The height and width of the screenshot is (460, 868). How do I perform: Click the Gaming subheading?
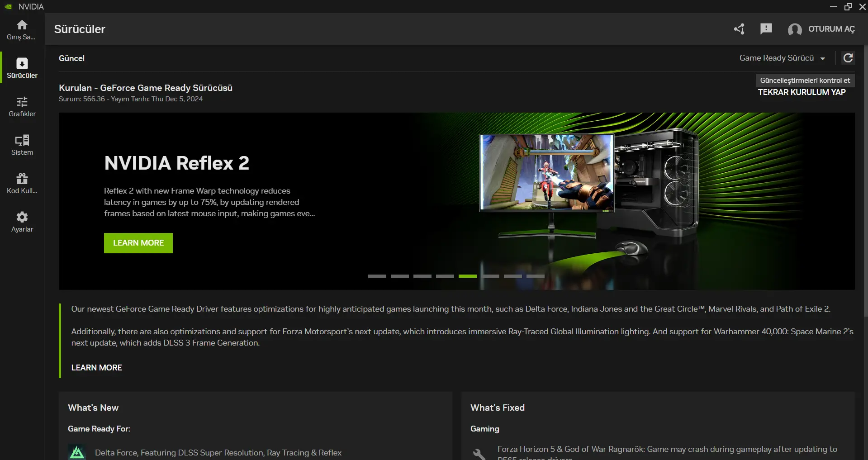coord(485,429)
